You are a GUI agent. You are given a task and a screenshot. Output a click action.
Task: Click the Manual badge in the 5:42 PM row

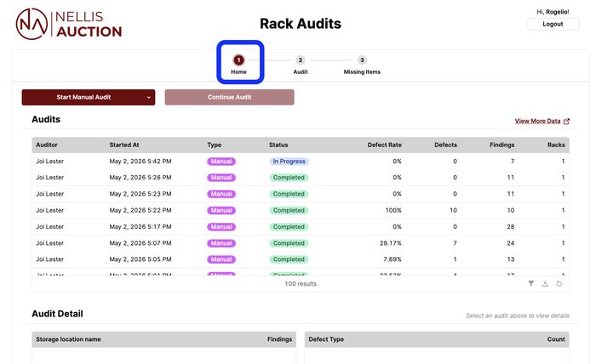[x=221, y=162]
